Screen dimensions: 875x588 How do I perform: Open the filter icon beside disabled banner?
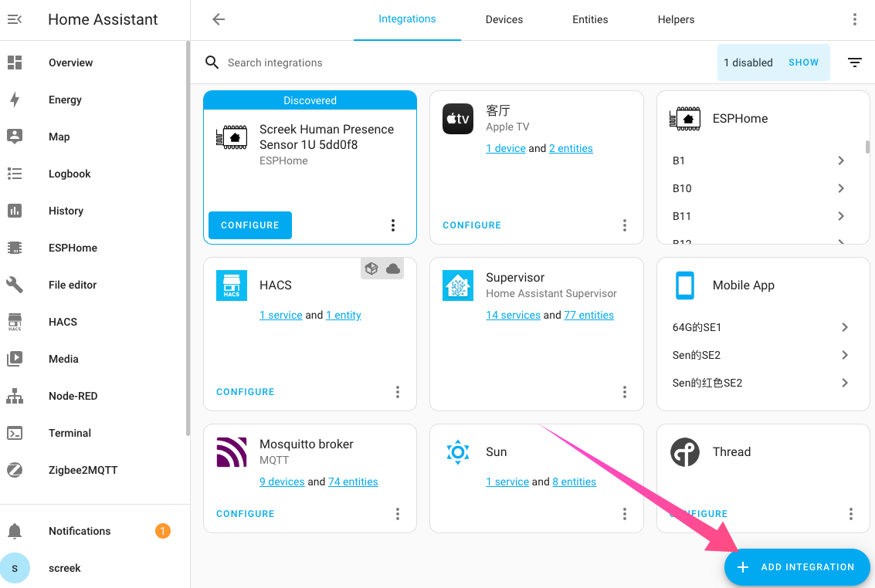click(x=854, y=63)
